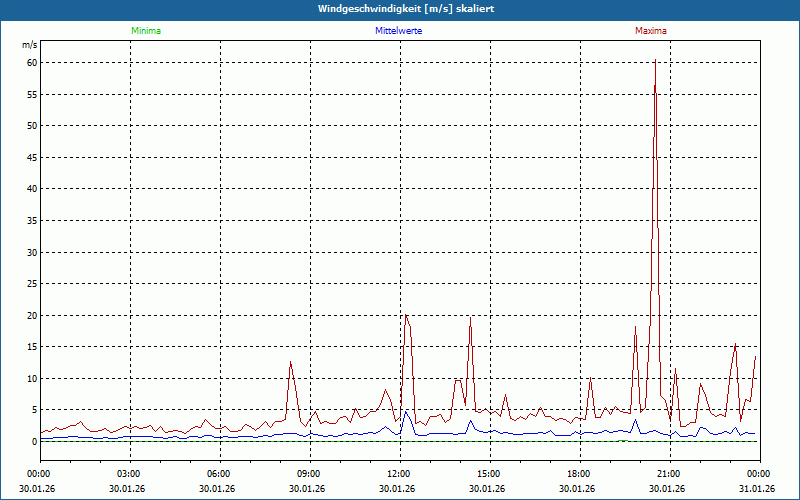Click the red peak just before 09:00
Image resolution: width=800 pixels, height=500 pixels.
tap(290, 363)
